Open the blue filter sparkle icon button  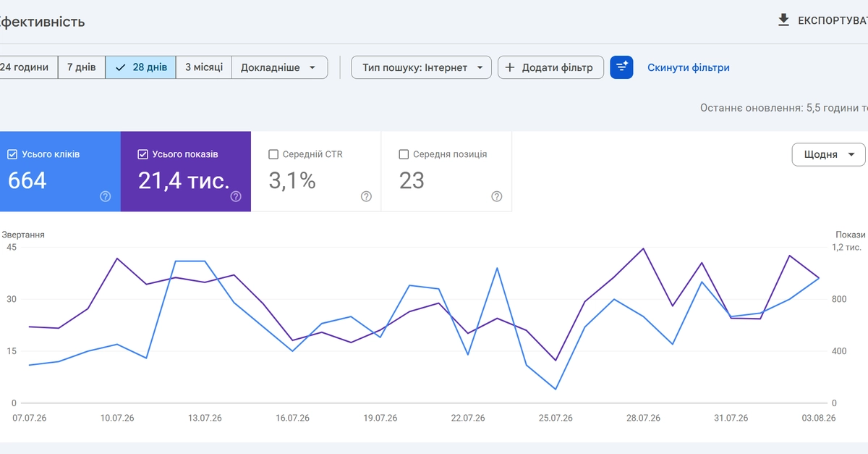coord(622,67)
